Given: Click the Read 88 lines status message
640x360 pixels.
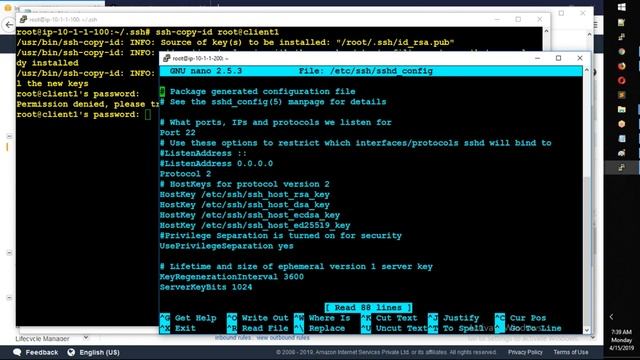Looking at the screenshot, I should coord(368,307).
